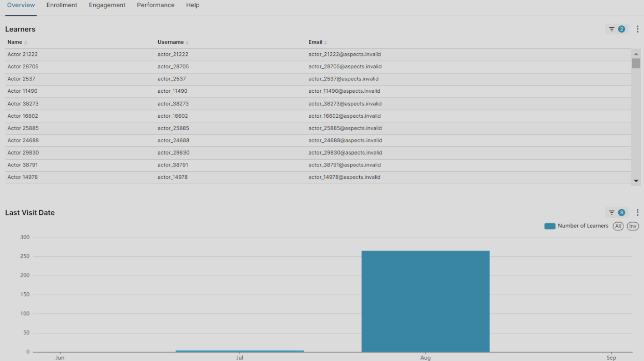Click email actor_21222@aspects.invalid
Viewport: 644px width, 361px height.
[345, 55]
